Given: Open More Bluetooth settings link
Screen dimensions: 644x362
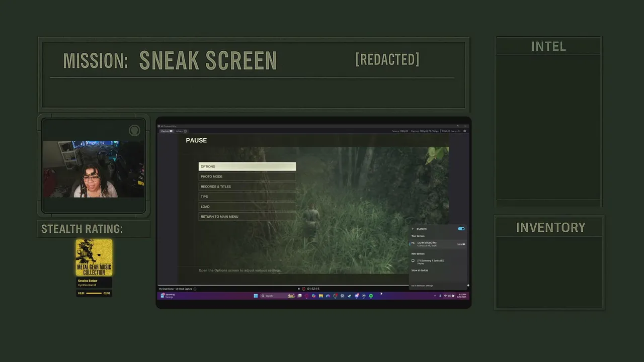Looking at the screenshot, I should [422, 286].
